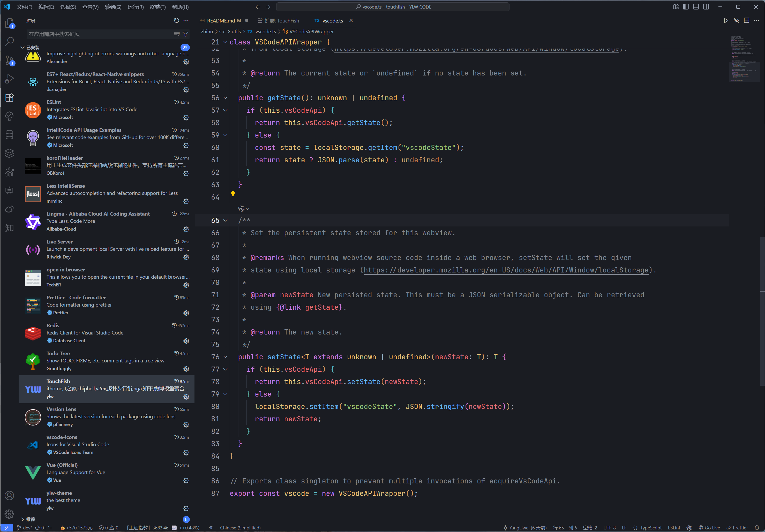Toggle the bottom panel visibility

pos(696,7)
